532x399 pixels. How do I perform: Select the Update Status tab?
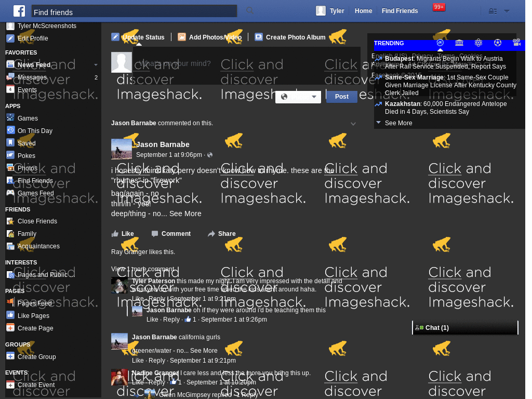138,37
